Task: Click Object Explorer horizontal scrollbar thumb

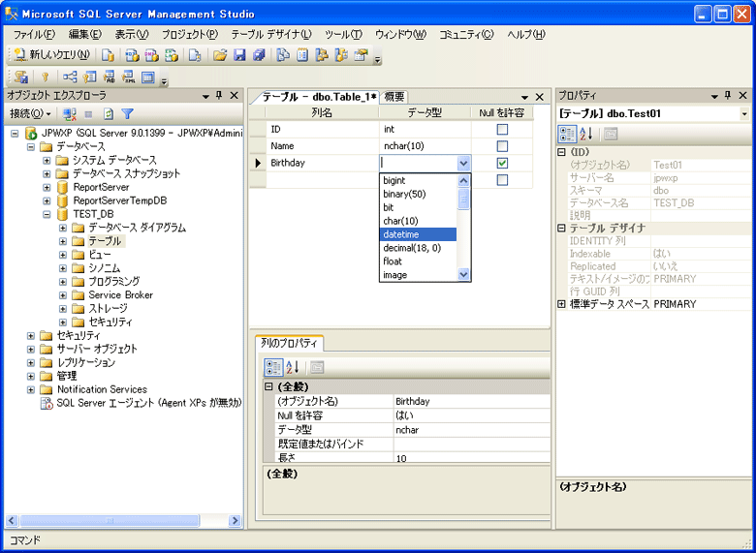Action: (x=110, y=520)
